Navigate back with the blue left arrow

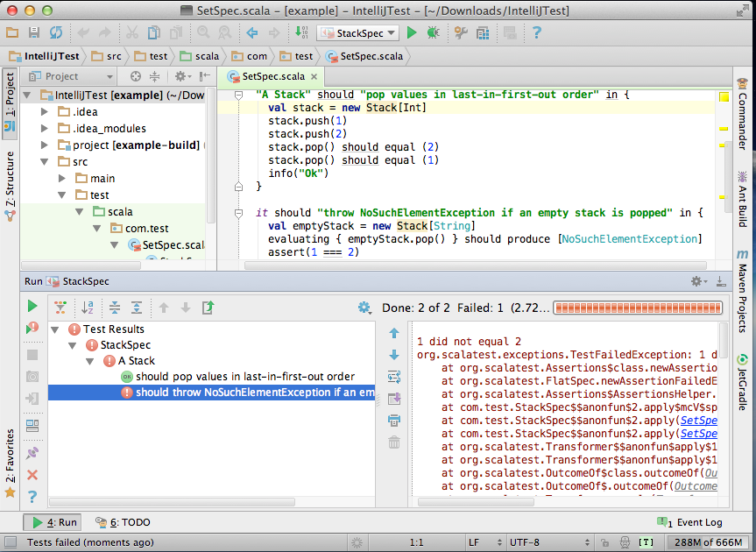pyautogui.click(x=252, y=32)
